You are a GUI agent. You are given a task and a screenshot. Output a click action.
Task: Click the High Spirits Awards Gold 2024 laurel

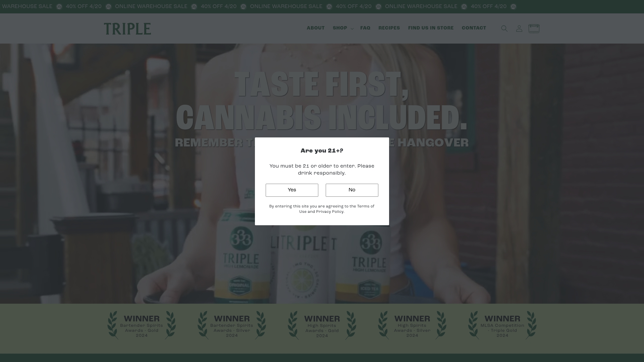point(322,325)
